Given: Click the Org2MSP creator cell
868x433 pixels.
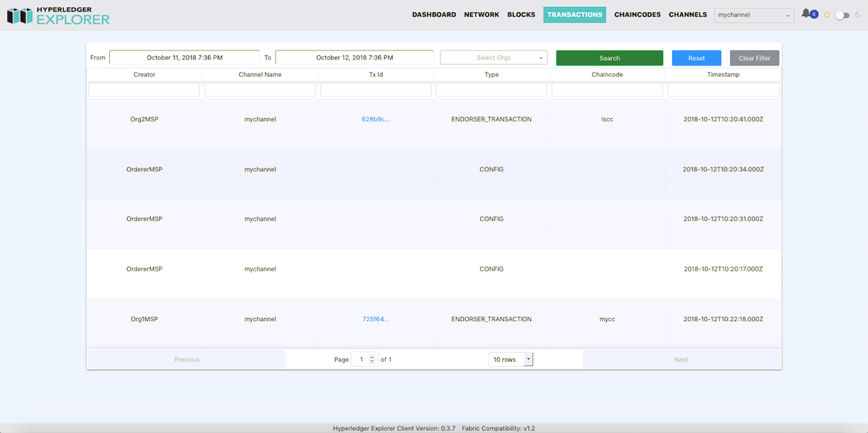Looking at the screenshot, I should click(144, 119).
